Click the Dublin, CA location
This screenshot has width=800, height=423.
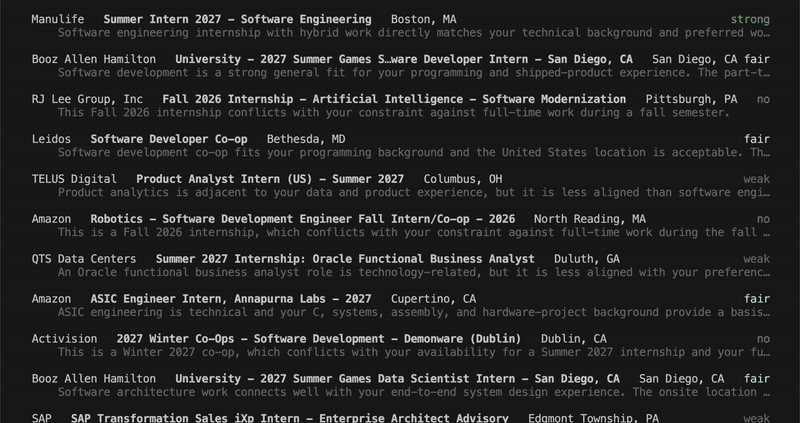click(x=573, y=339)
